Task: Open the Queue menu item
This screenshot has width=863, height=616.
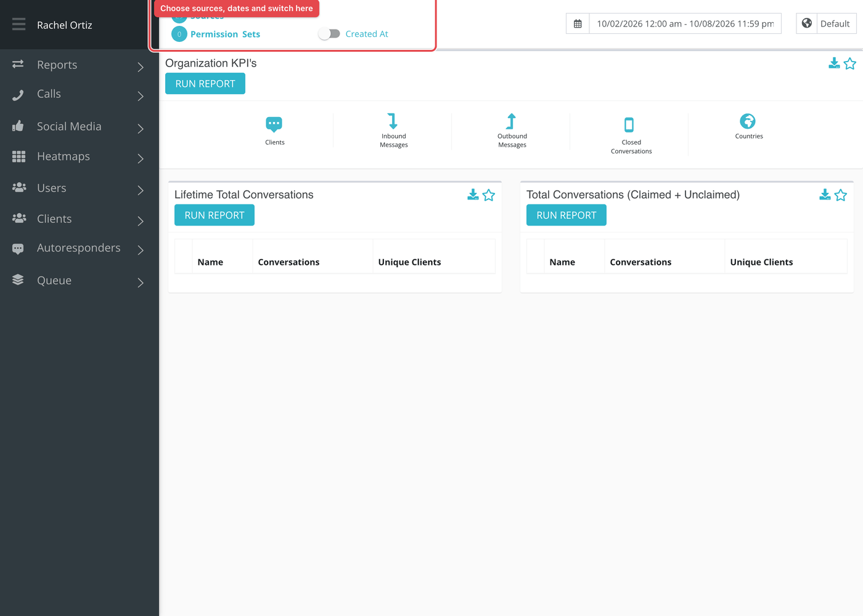Action: (x=80, y=280)
